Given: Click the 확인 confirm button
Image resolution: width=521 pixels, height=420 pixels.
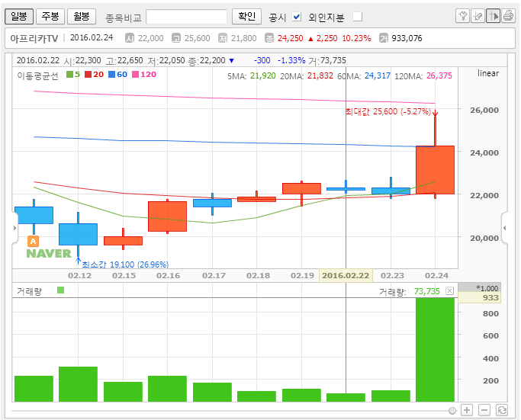Looking at the screenshot, I should click(x=247, y=16).
